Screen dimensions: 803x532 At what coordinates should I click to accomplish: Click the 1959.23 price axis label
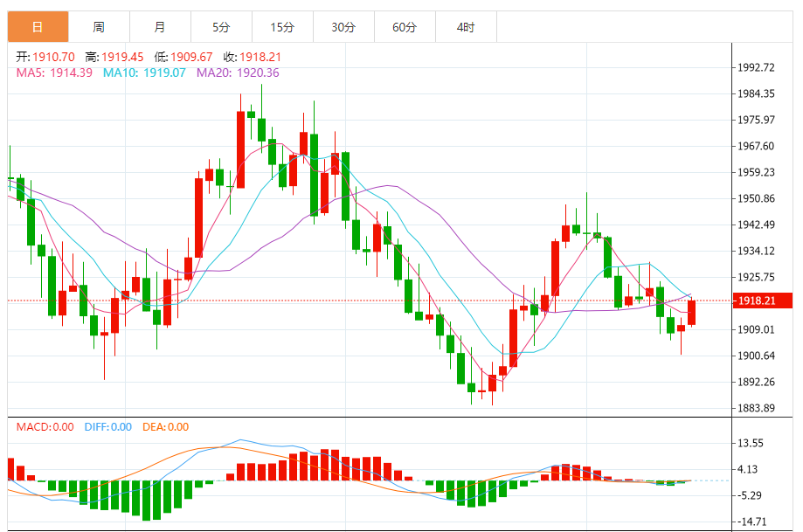pos(756,172)
